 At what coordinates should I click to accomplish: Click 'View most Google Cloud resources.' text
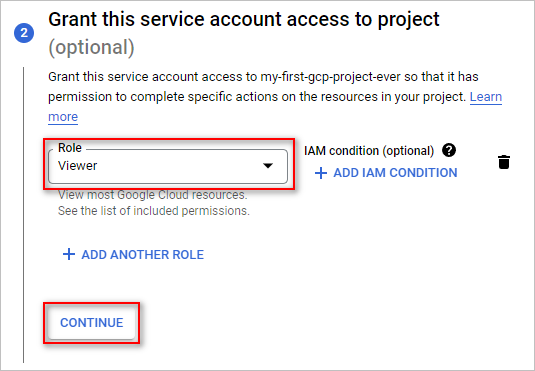tap(153, 195)
